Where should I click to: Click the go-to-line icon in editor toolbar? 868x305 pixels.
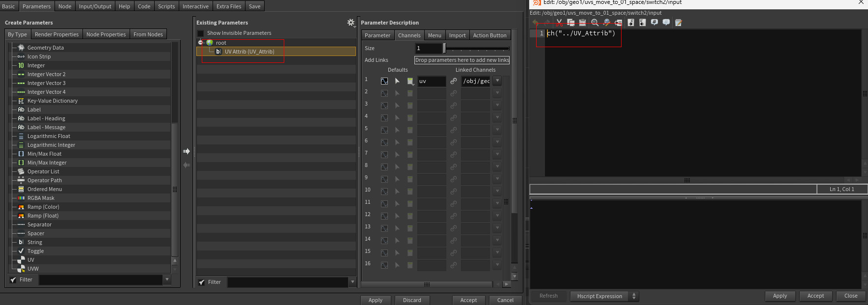pyautogui.click(x=618, y=23)
